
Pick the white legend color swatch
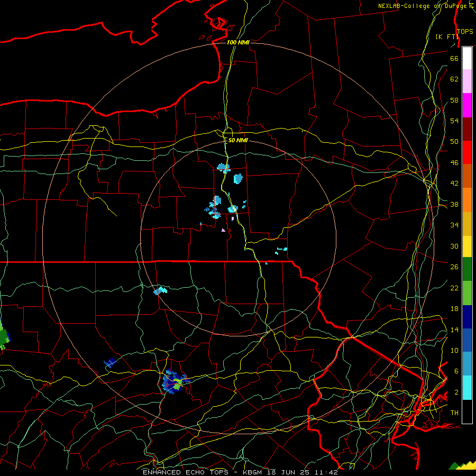467,58
